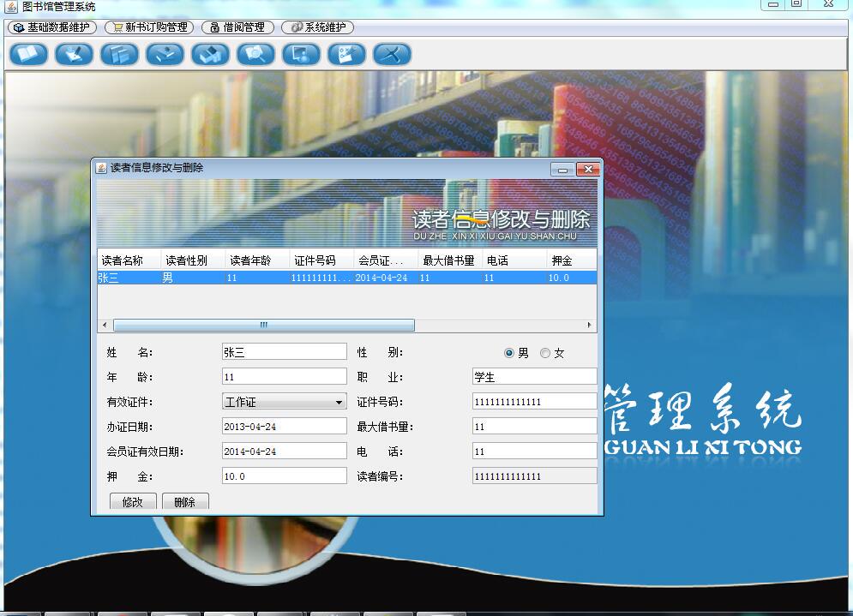Open the 基础数据维护 menu
853x616 pixels.
tap(52, 27)
